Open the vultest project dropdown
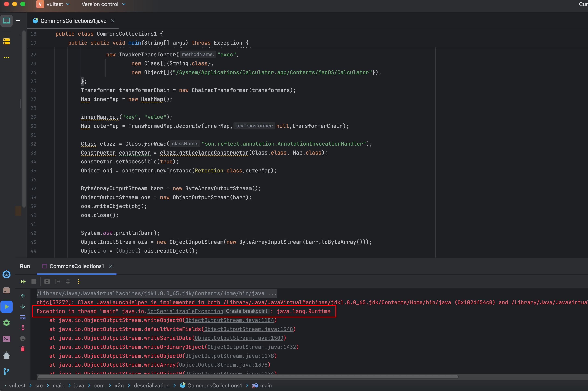Image resolution: width=588 pixels, height=391 pixels. [x=58, y=4]
